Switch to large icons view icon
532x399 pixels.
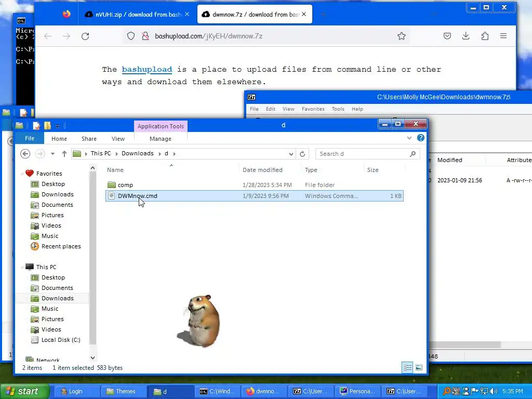click(x=419, y=367)
